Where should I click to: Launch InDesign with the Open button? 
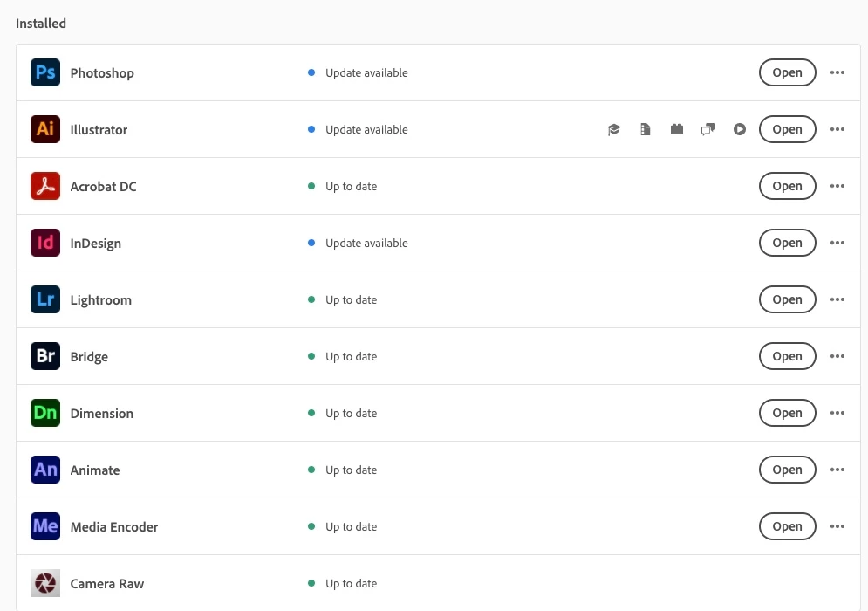tap(787, 243)
